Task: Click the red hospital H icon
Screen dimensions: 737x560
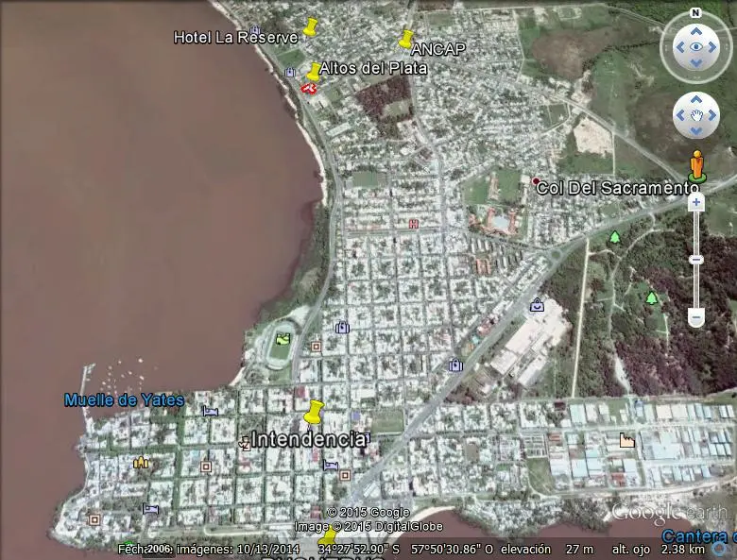Action: click(x=413, y=224)
